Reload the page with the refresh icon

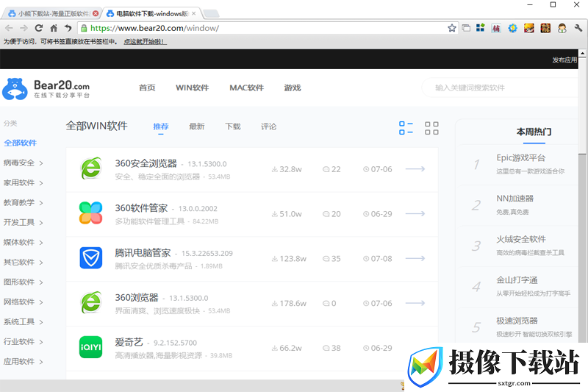39,28
